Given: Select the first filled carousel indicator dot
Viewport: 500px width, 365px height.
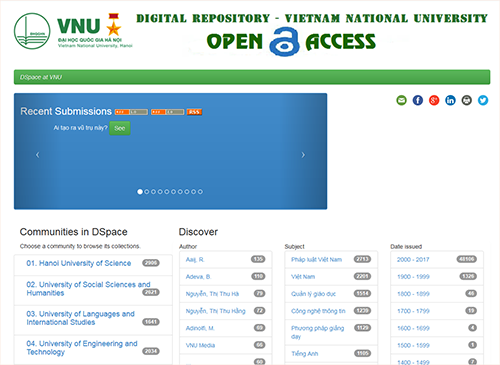Looking at the screenshot, I should coord(140,192).
